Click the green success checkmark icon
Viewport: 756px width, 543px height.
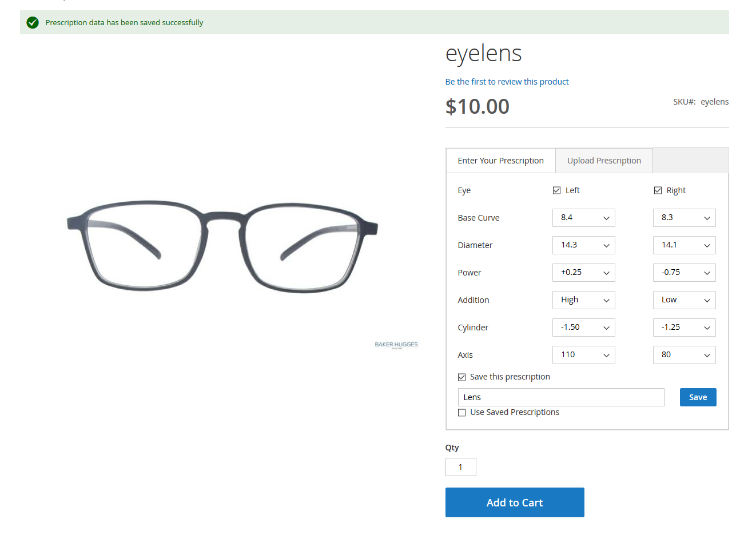[x=33, y=22]
